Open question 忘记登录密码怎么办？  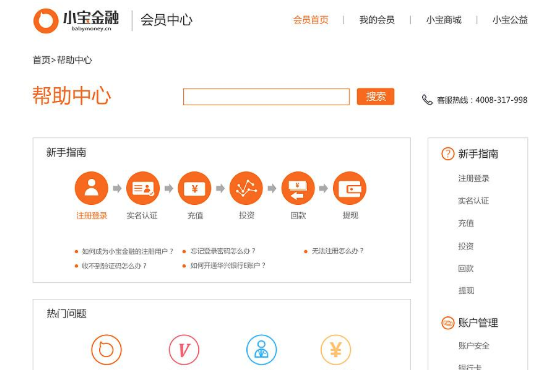223,251
